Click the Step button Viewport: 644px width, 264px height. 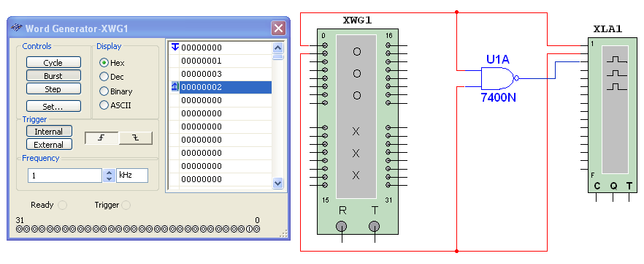pos(53,88)
